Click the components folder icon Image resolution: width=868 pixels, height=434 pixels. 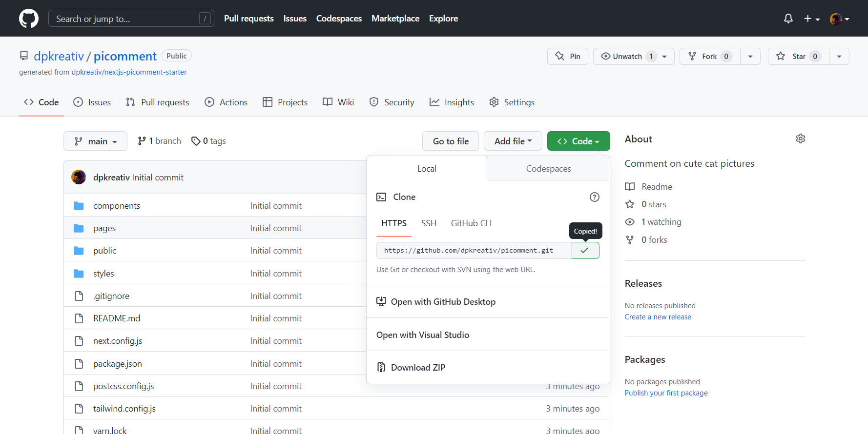coord(79,206)
